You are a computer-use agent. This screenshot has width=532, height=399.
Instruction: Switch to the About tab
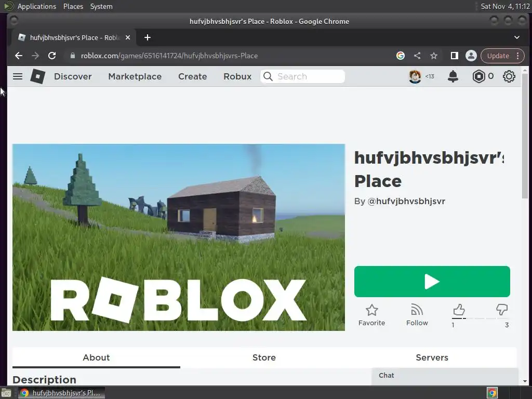[x=96, y=357]
